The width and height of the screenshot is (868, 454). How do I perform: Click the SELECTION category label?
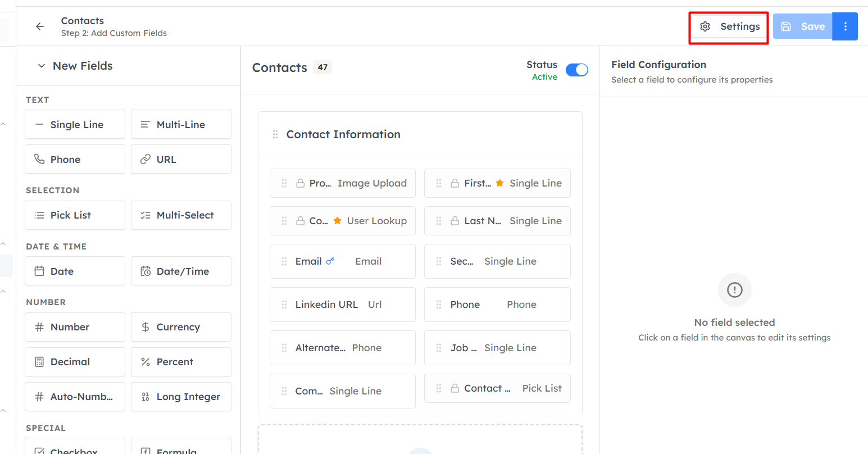(x=52, y=190)
